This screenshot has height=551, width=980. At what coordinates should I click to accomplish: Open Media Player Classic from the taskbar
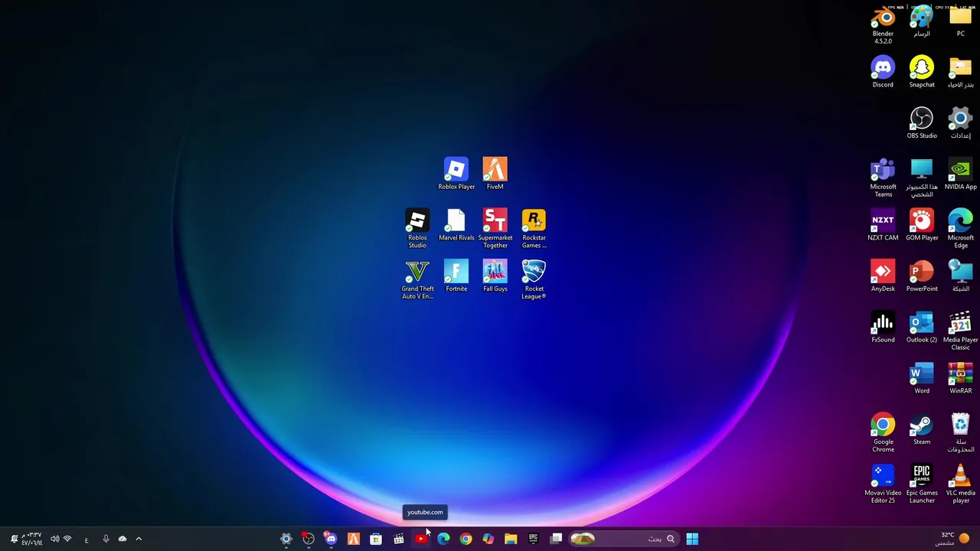coord(398,539)
